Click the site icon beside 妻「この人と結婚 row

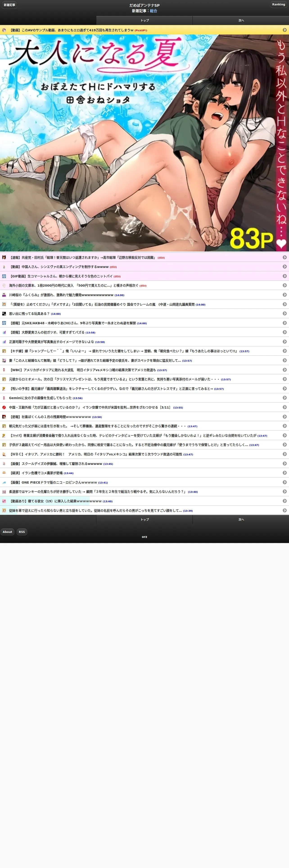point(4,361)
